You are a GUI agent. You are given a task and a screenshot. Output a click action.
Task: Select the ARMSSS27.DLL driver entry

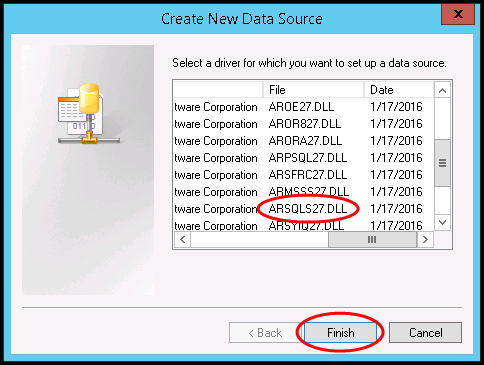tap(303, 192)
